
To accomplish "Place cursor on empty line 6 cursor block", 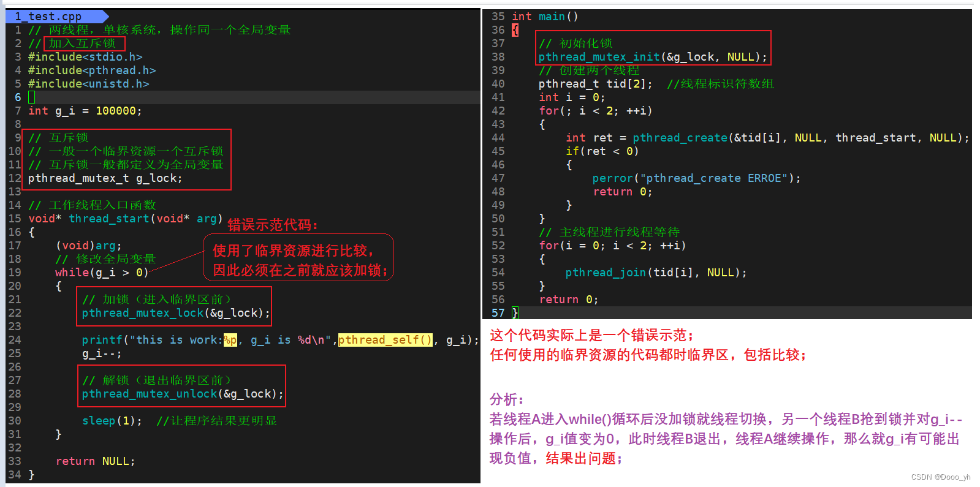I will coord(32,97).
